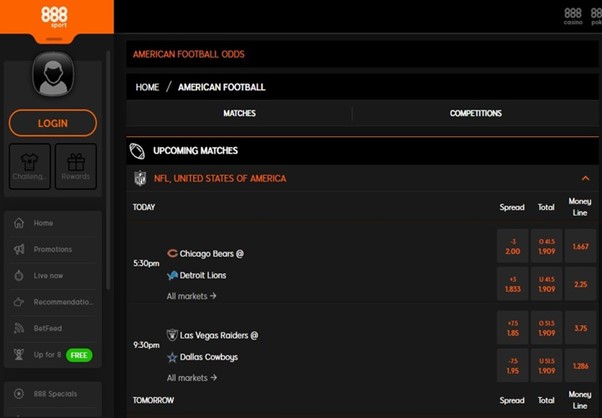This screenshot has width=602, height=418.
Task: Open the Challenges shirt tile
Action: [x=30, y=167]
